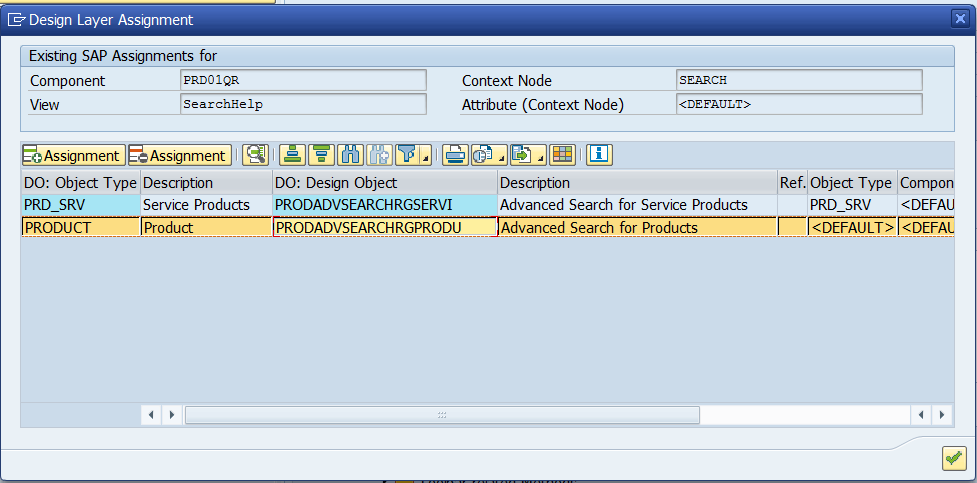Open the Views dropdown arrow

point(502,155)
